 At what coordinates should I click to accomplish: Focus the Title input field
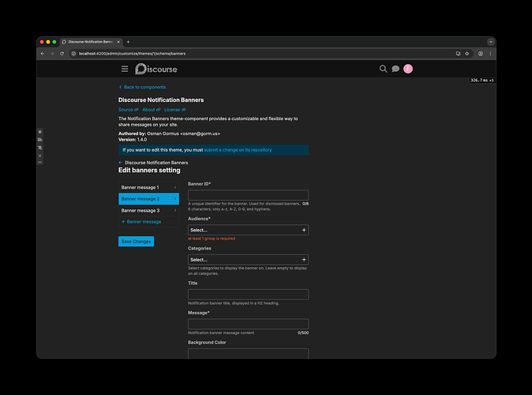248,295
